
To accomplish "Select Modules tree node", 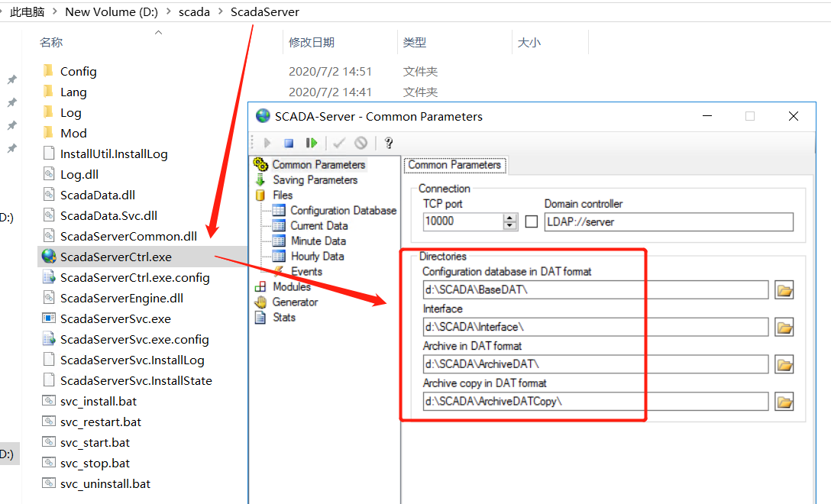I will click(x=292, y=286).
